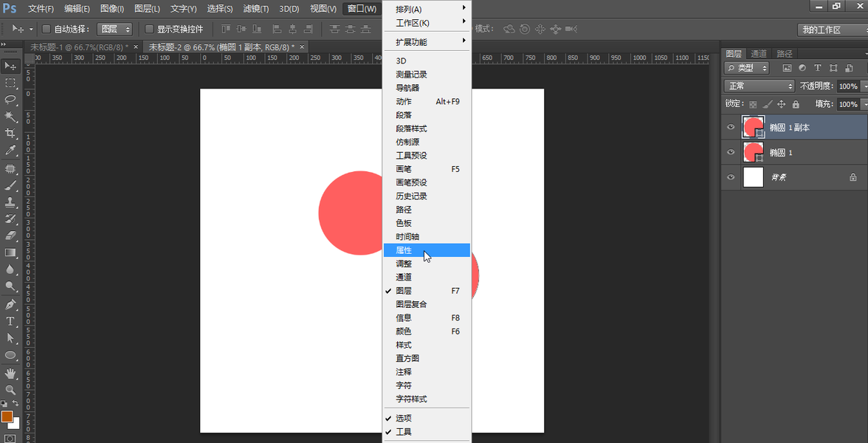This screenshot has width=868, height=443.
Task: Select the Rectangular Marquee tool
Action: [x=10, y=83]
